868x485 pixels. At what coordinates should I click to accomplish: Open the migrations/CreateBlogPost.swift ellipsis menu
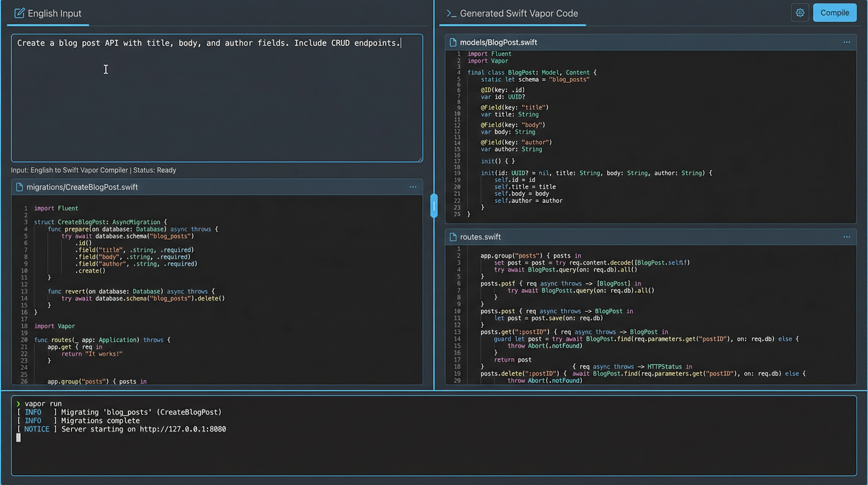point(413,187)
